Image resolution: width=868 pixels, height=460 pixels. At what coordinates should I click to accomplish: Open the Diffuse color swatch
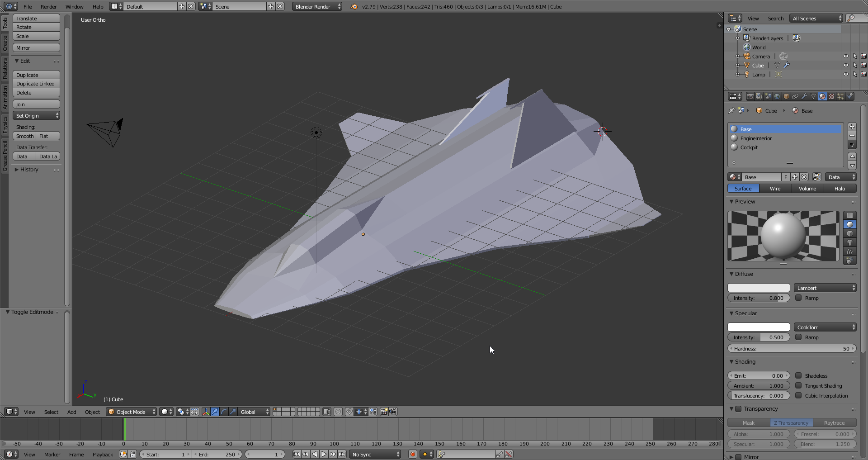point(759,288)
